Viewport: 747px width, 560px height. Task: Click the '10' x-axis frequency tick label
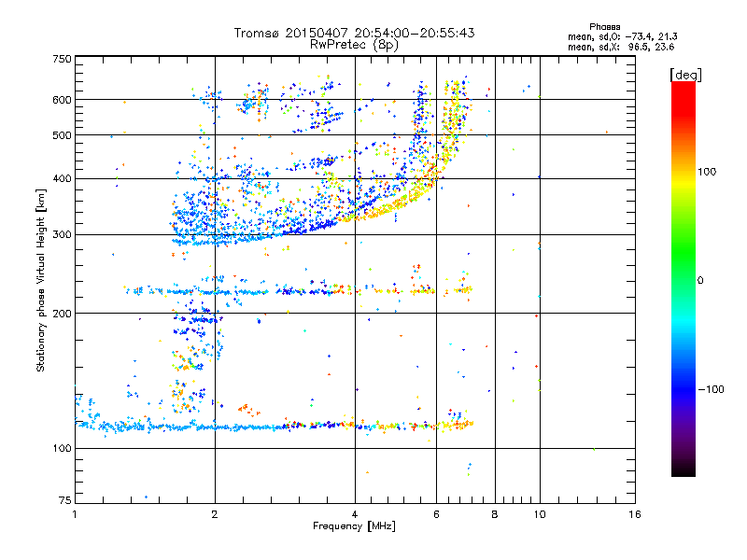point(540,514)
